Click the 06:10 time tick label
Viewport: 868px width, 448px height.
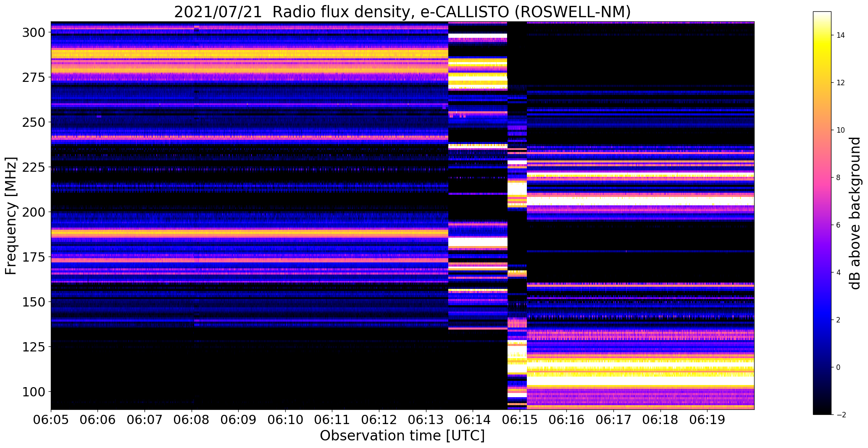[286, 420]
